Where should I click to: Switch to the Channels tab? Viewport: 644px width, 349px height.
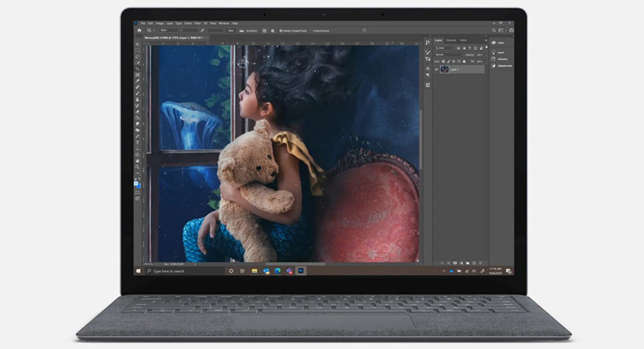point(451,40)
